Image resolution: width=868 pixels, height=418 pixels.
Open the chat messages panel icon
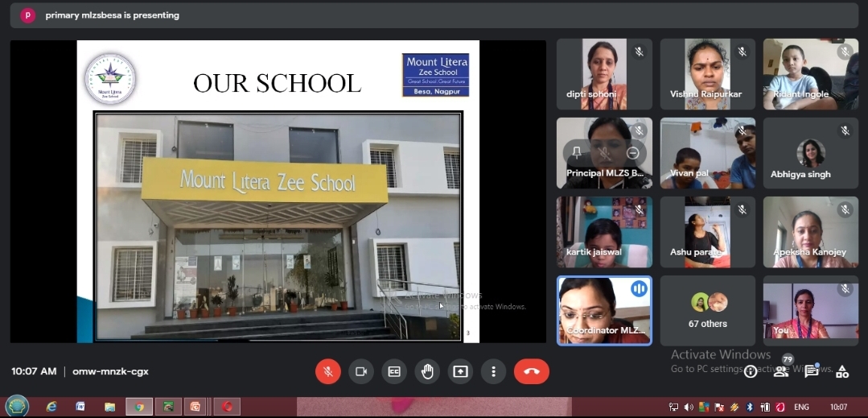[812, 371]
